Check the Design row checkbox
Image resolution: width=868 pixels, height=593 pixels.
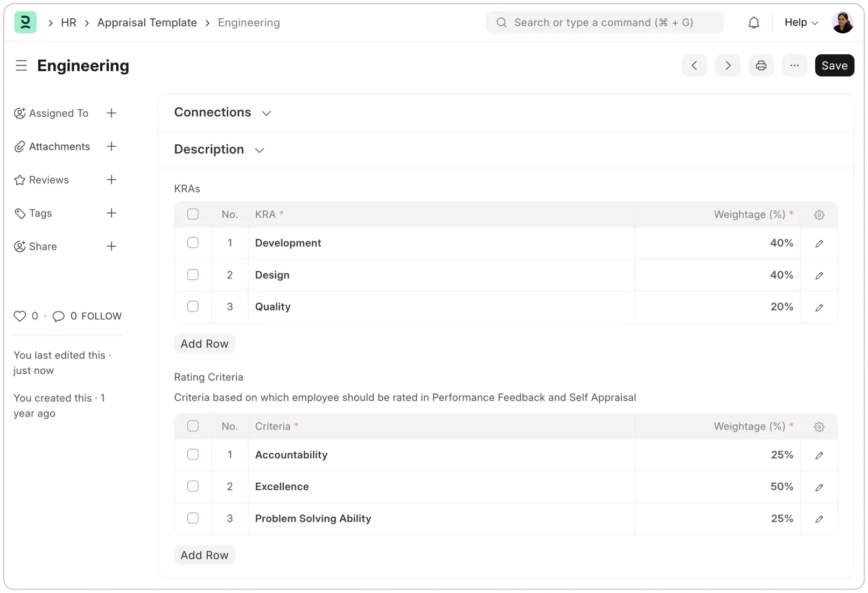click(193, 274)
